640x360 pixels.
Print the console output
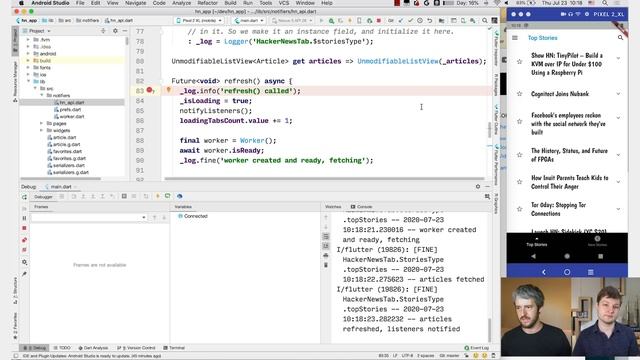click(326, 256)
